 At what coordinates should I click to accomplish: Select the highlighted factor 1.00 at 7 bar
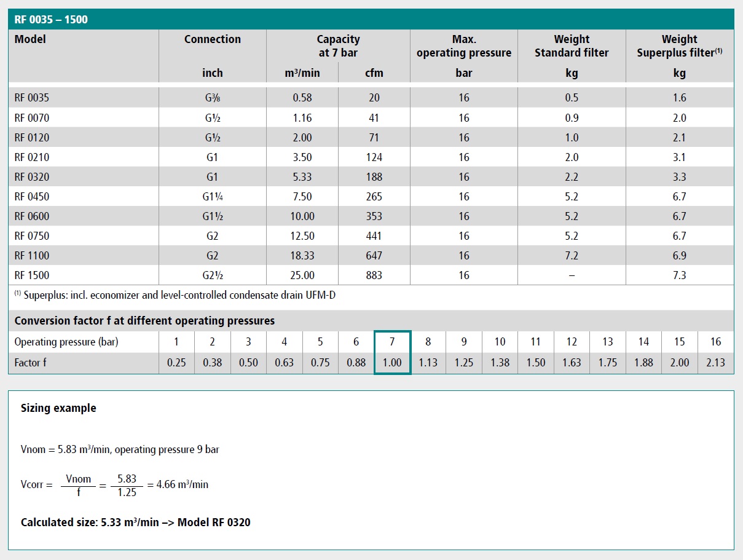coord(392,362)
